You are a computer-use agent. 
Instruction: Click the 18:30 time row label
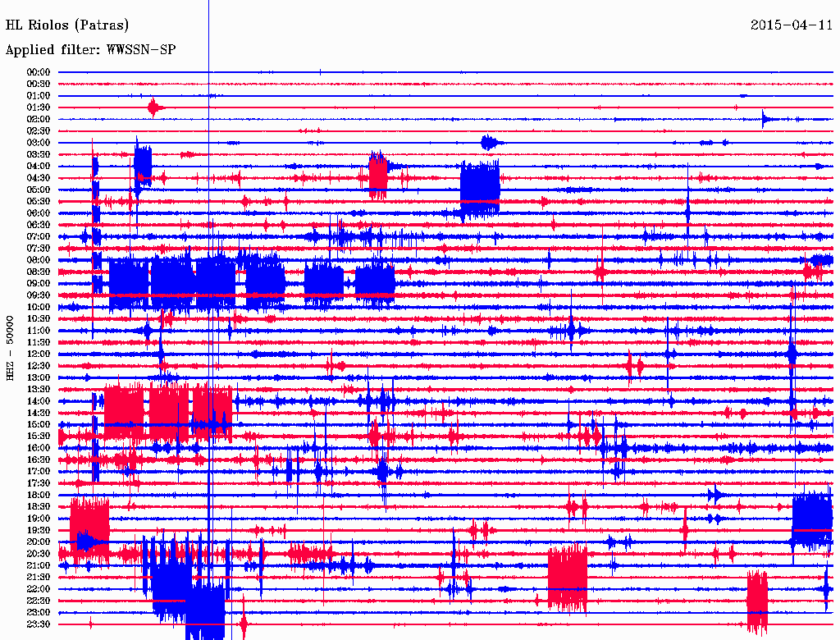[39, 506]
